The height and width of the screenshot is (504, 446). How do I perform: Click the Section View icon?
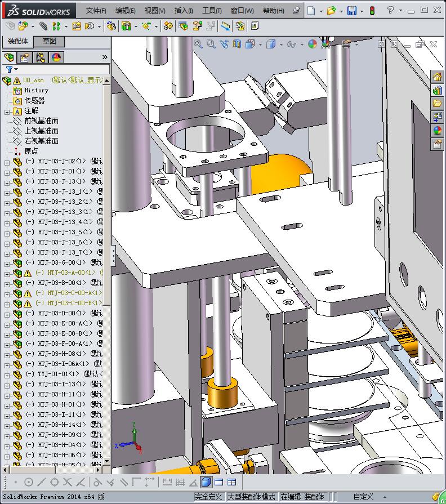237,44
